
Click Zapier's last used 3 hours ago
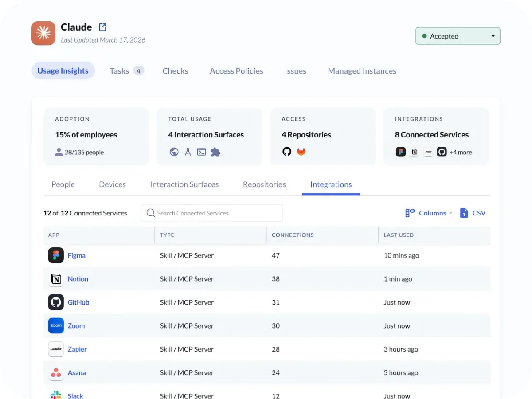[x=401, y=349]
